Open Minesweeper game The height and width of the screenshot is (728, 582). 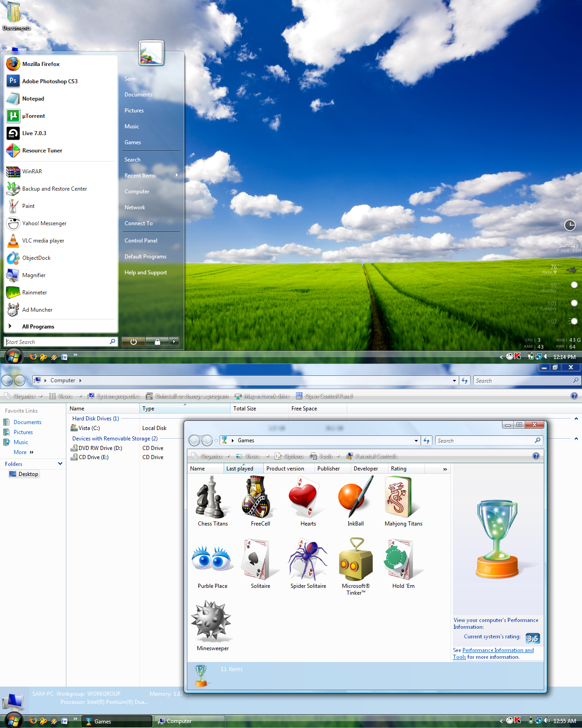213,626
